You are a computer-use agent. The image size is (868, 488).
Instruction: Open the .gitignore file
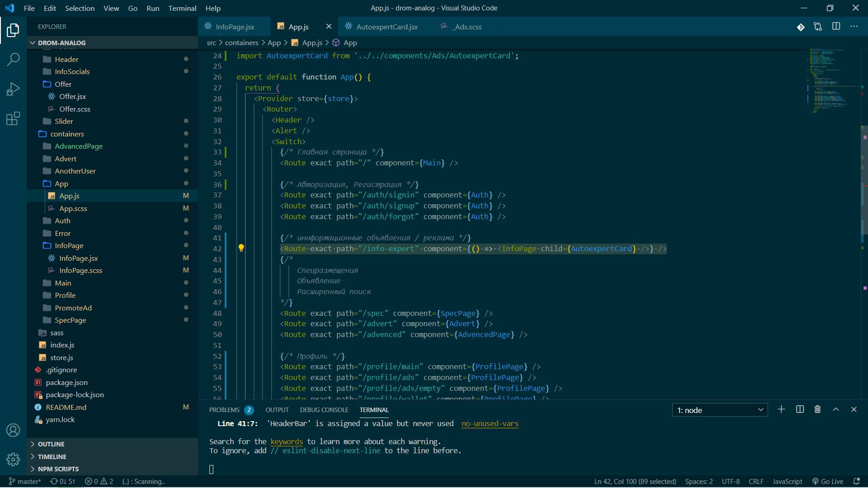click(x=112, y=370)
